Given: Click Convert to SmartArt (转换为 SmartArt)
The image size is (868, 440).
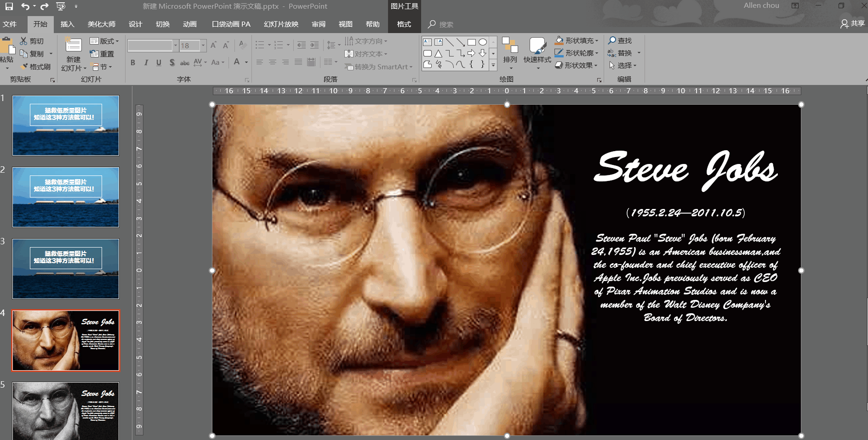Looking at the screenshot, I should 378,67.
